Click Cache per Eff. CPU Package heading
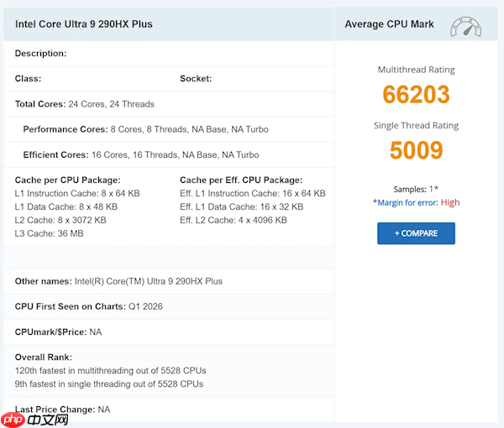The height and width of the screenshot is (428, 504). pos(241,180)
